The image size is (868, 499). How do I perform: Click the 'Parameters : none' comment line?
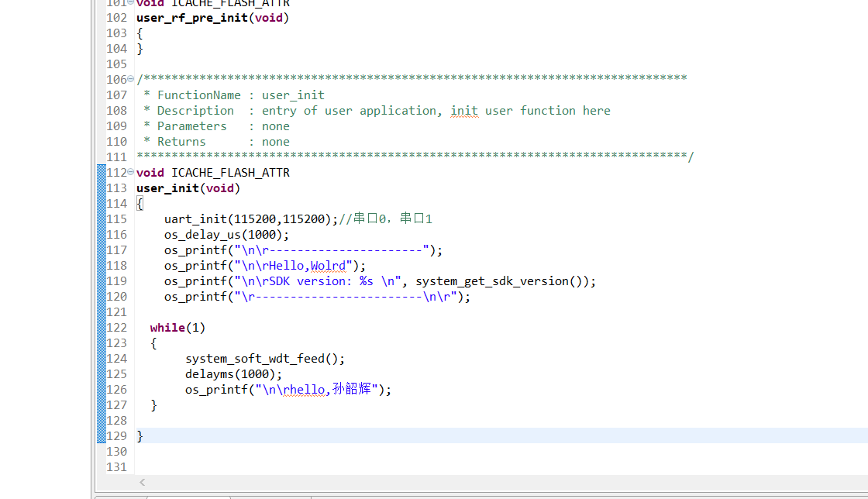tap(216, 126)
